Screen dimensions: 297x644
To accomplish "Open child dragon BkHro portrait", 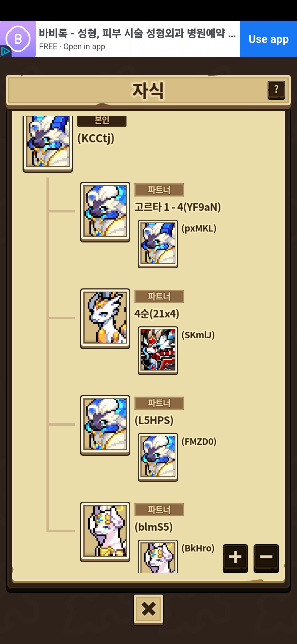I will tap(158, 556).
